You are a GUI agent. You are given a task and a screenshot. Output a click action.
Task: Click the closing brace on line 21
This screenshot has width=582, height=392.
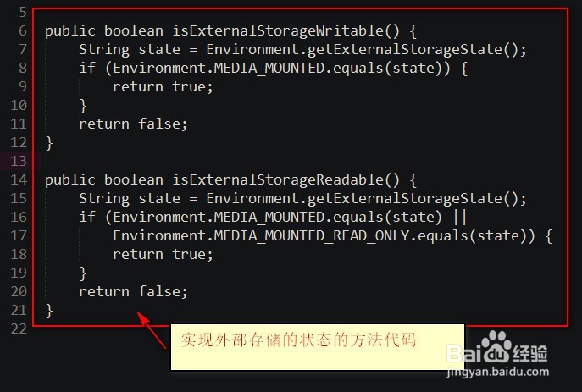tap(49, 310)
